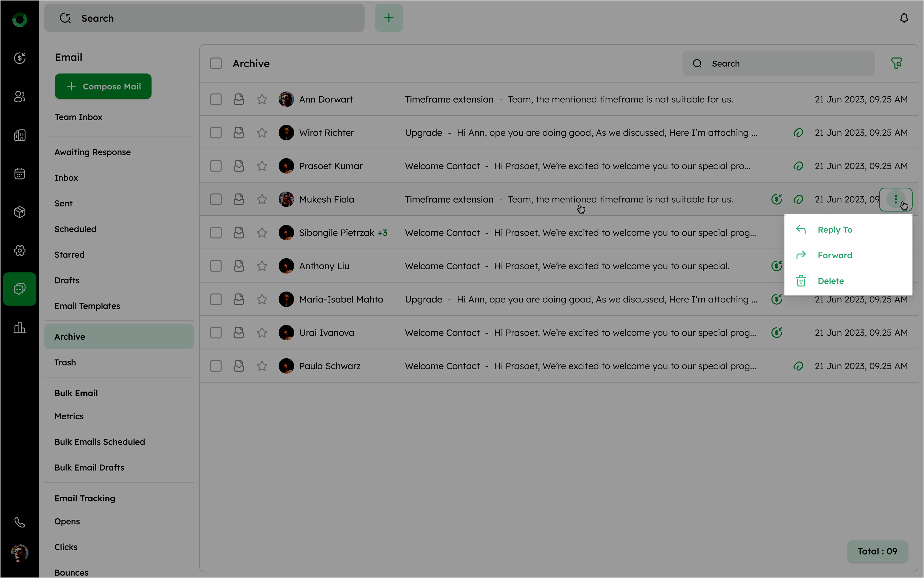
Task: Select the Paula Schwarz email checkbox
Action: pyautogui.click(x=216, y=366)
